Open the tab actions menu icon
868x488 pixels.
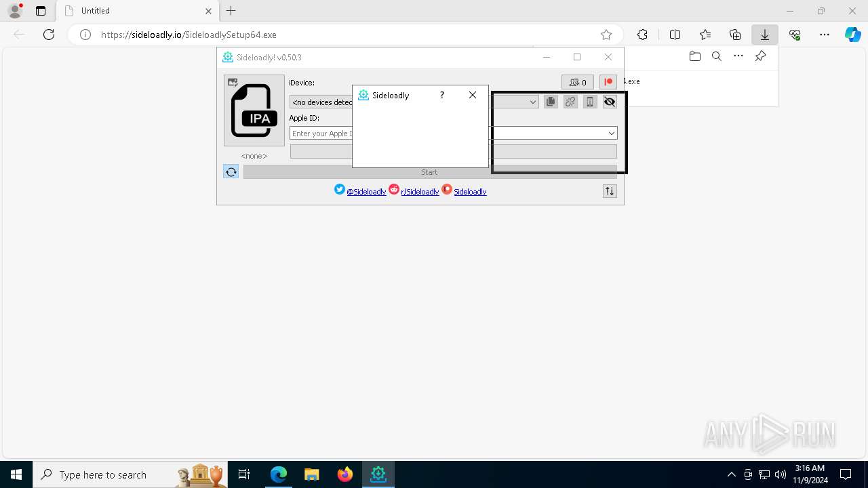(41, 11)
